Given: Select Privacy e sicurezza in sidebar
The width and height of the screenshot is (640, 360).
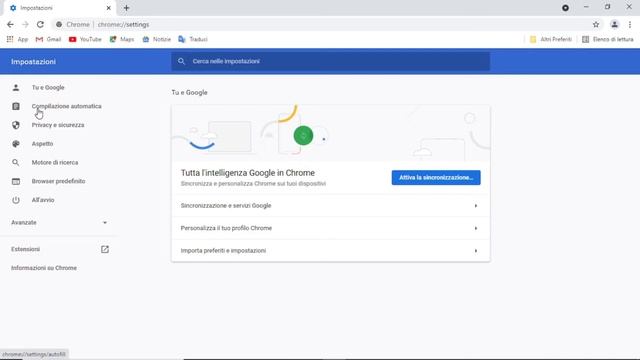Looking at the screenshot, I should coord(58,125).
